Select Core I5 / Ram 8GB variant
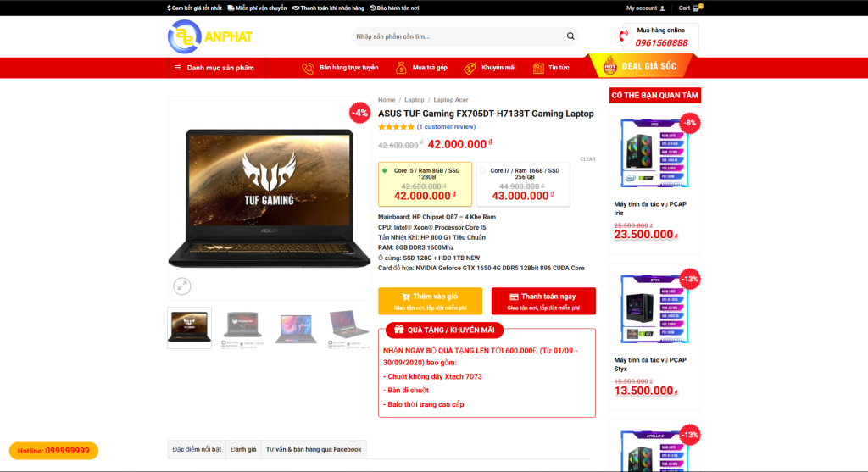Image resolution: width=868 pixels, height=472 pixels. click(x=425, y=184)
